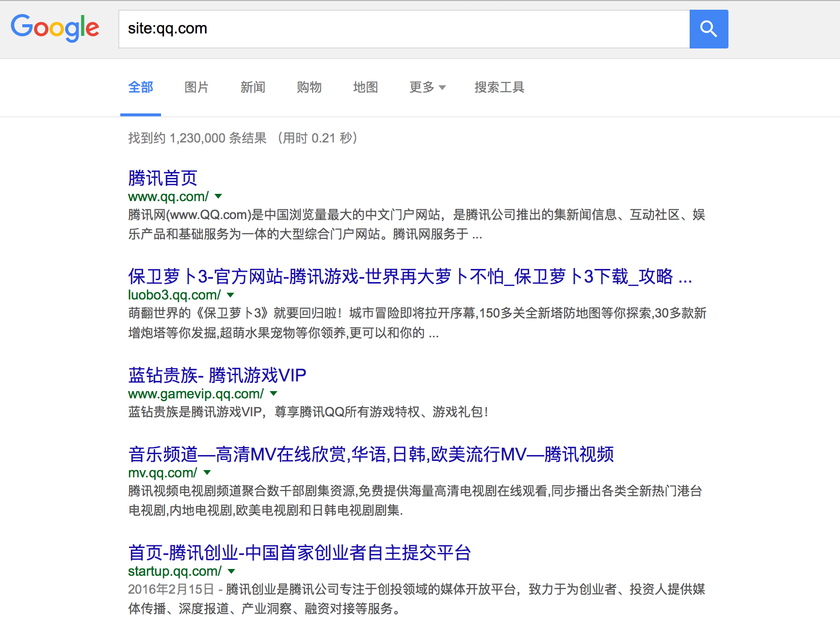Select the 全部 tab

coord(140,88)
